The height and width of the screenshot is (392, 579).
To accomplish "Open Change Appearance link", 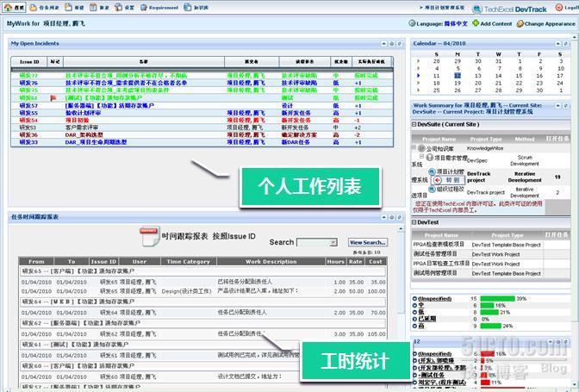I will coord(550,23).
